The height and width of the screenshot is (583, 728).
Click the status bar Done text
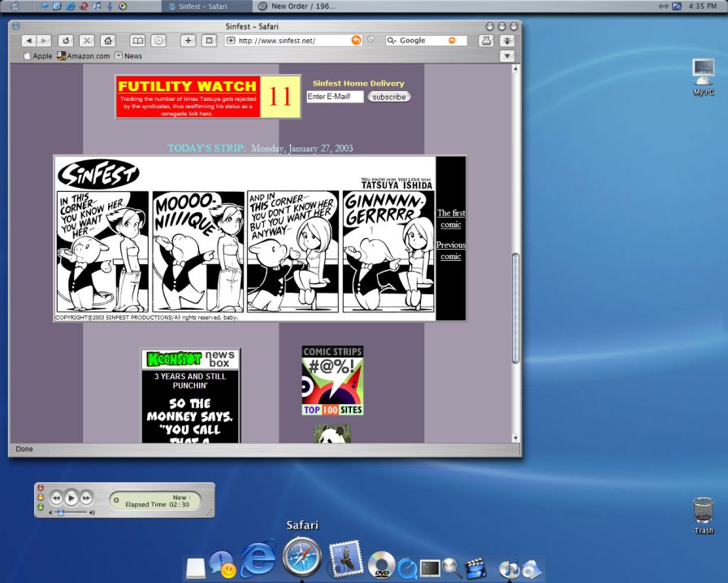(24, 449)
